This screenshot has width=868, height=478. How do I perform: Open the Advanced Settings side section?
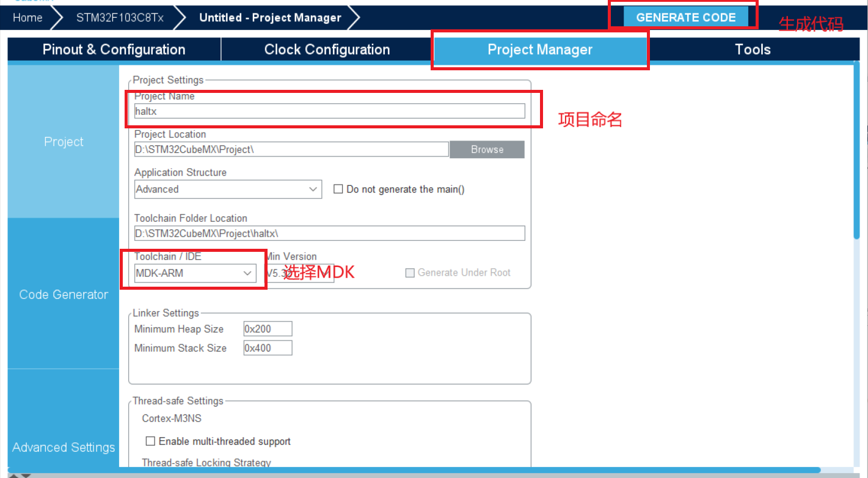(x=64, y=447)
